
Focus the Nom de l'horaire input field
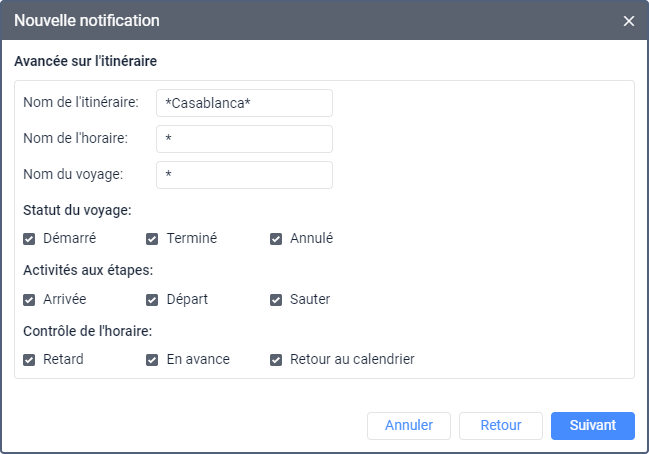click(x=244, y=139)
